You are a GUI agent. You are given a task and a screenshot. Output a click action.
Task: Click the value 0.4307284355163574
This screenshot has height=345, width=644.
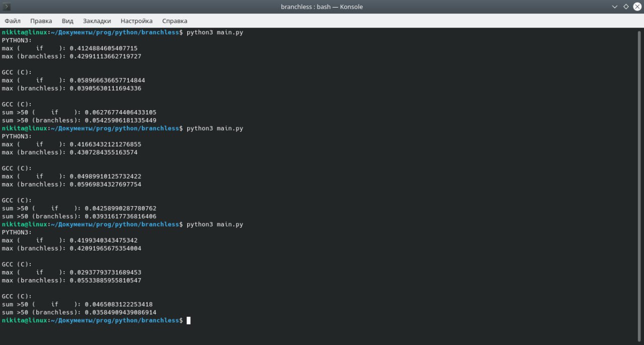tap(104, 152)
